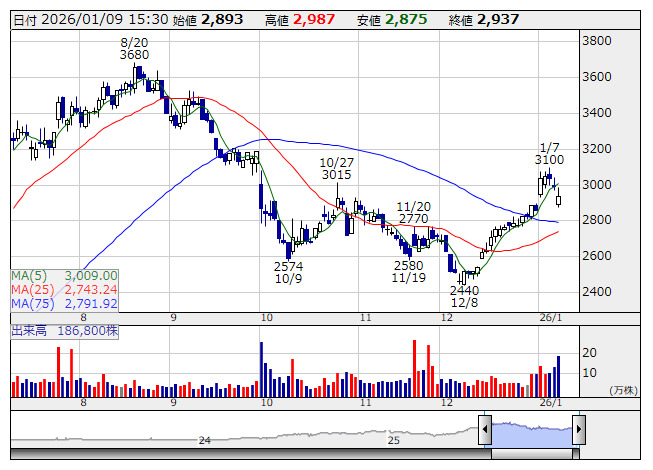653x470 pixels.
Task: Click the 10/27 high label 3015
Action: pos(337,175)
